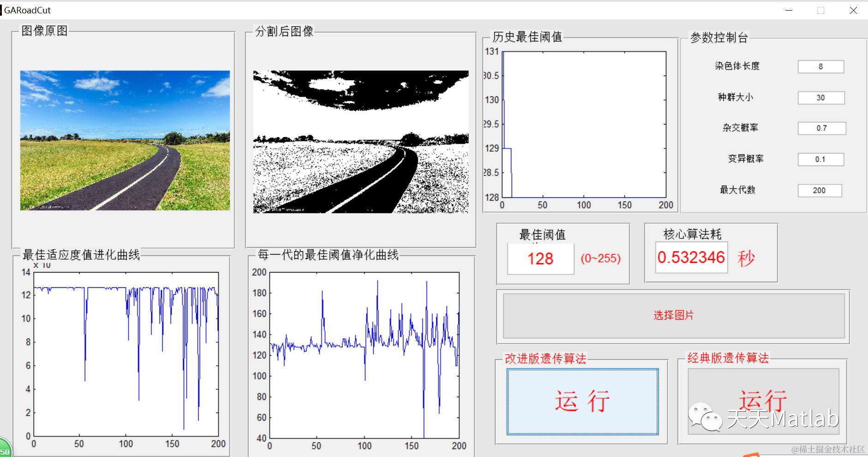Click the (0~255) range text

(600, 258)
